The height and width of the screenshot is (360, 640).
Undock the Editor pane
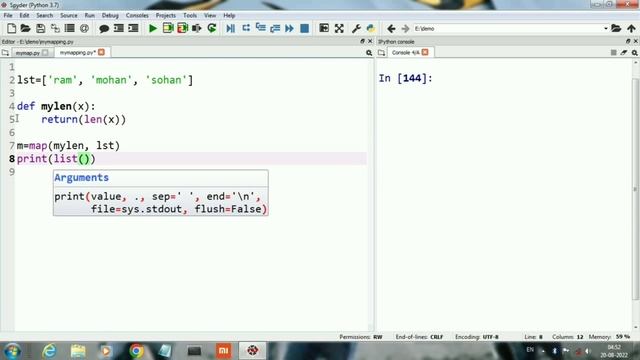pyautogui.click(x=362, y=41)
